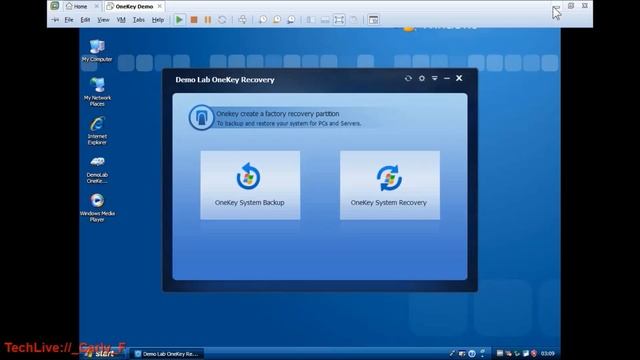This screenshot has width=640, height=360.
Task: Click the refresh icon in OneKey Recovery title bar
Action: tap(408, 78)
